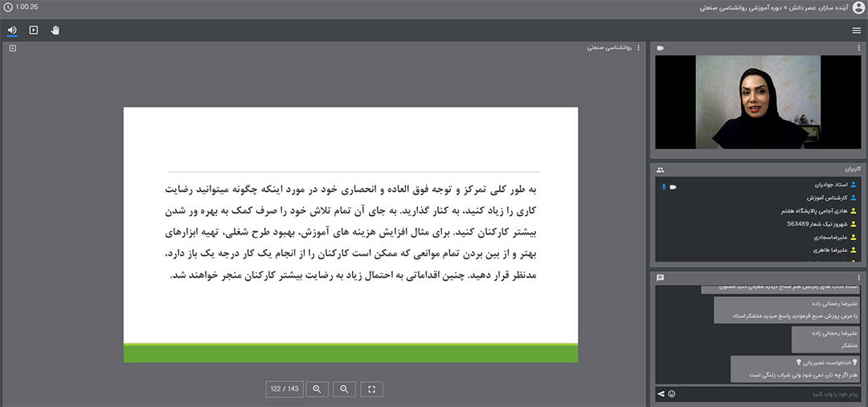This screenshot has width=868, height=407.
Task: Click the 122 / 143 page indicator
Action: coord(285,389)
